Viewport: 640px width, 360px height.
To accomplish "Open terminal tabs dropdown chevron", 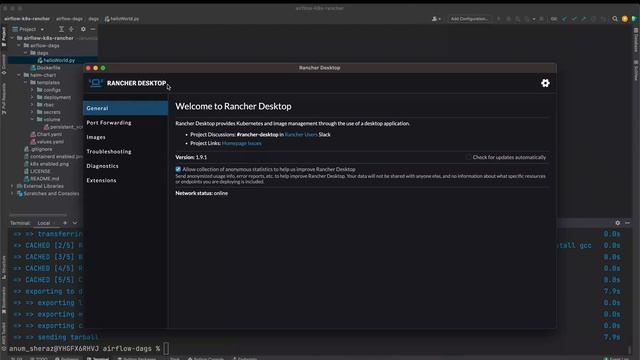I will point(75,223).
